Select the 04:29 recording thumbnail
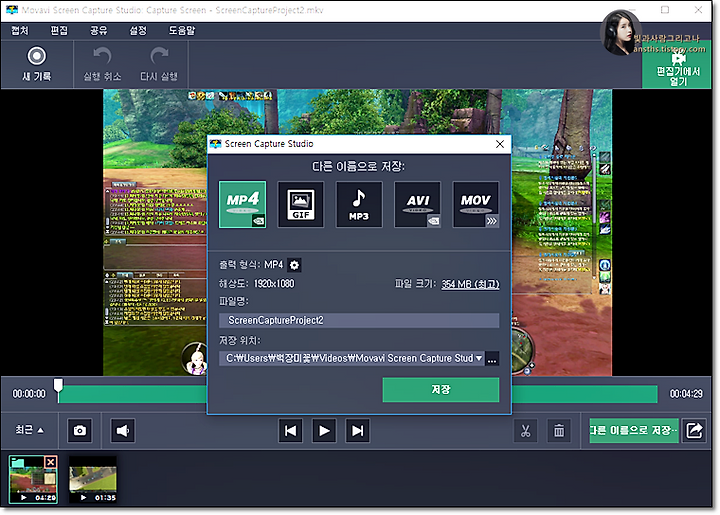Image resolution: width=720 pixels, height=515 pixels. [x=33, y=480]
